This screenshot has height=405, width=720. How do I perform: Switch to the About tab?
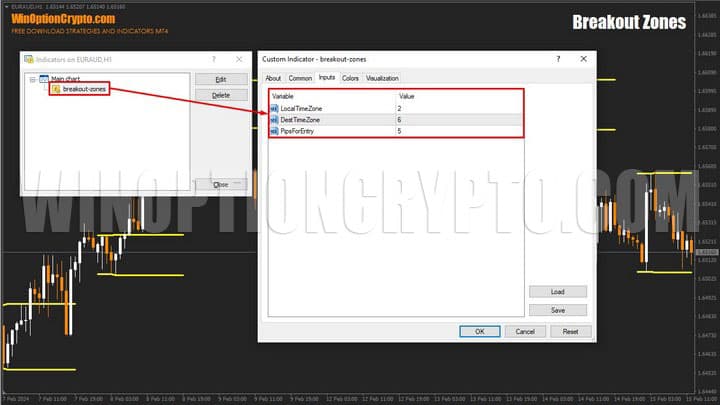273,78
